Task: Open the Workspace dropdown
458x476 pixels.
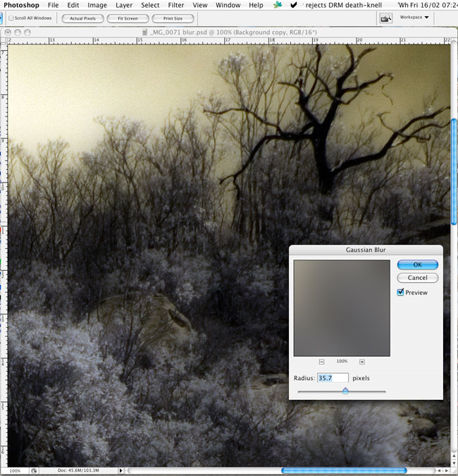Action: pyautogui.click(x=414, y=17)
